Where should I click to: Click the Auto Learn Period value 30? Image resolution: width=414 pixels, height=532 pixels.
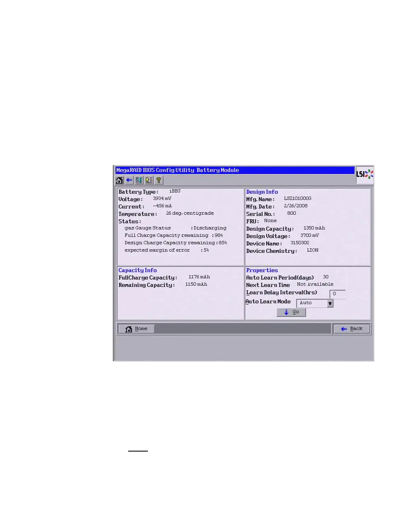(326, 277)
